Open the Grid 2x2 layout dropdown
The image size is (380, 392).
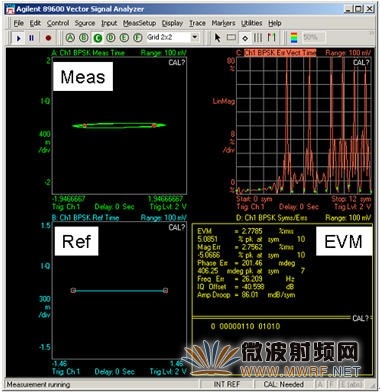coord(195,37)
